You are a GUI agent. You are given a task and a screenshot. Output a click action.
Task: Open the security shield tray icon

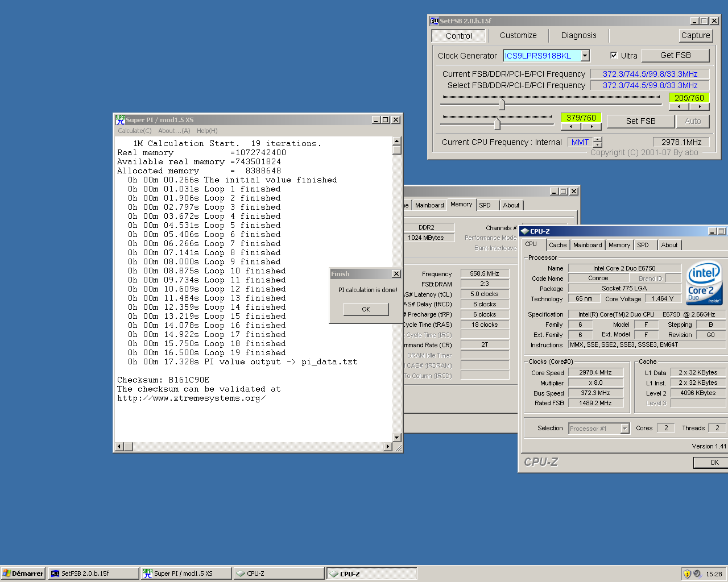[687, 574]
